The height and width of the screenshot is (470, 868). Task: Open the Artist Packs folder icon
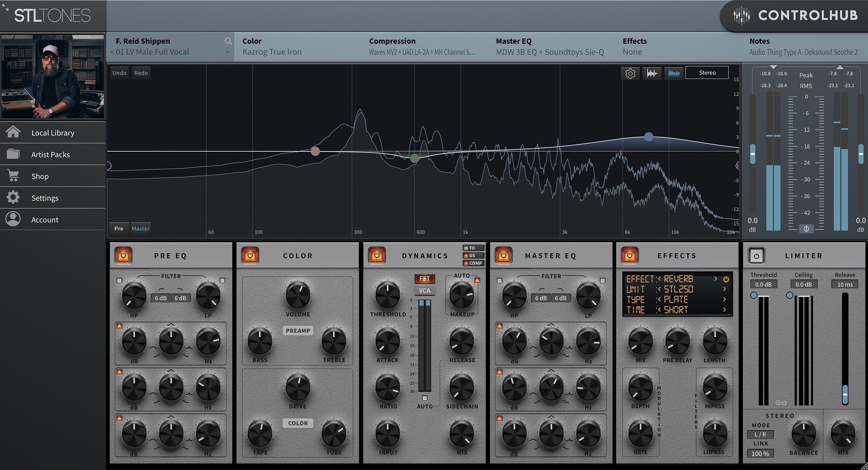[x=13, y=154]
